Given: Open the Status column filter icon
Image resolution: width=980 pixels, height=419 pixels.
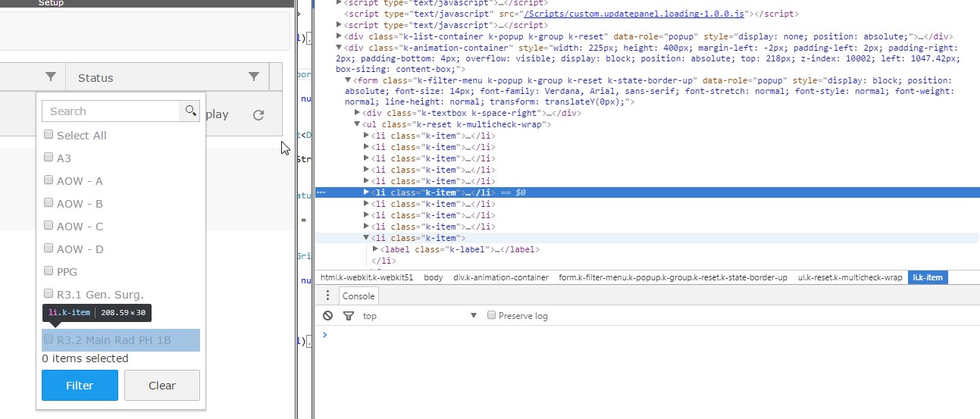Looking at the screenshot, I should coord(254,77).
